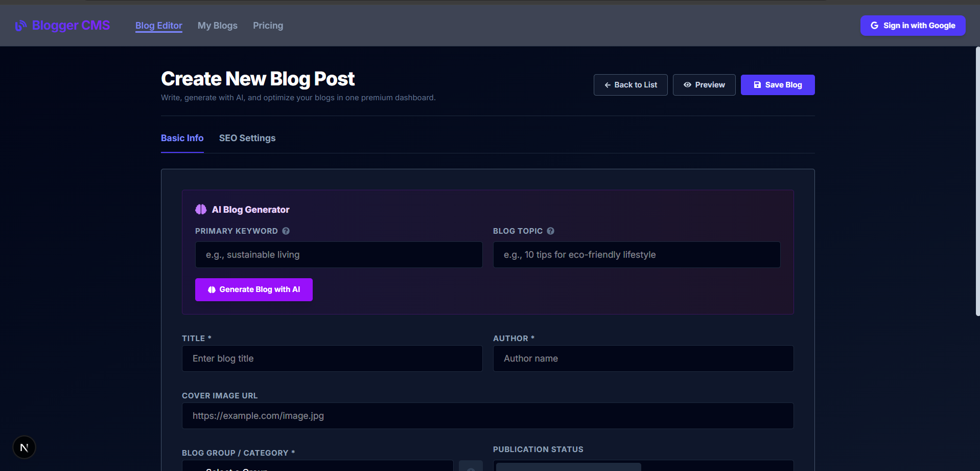Switch to the SEO Settings tab
The width and height of the screenshot is (980, 471).
pyautogui.click(x=247, y=138)
